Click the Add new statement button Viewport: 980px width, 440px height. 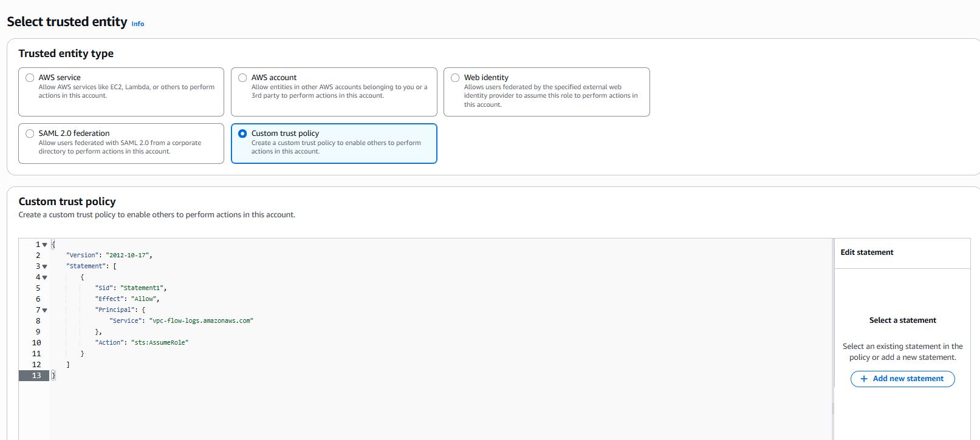[902, 379]
